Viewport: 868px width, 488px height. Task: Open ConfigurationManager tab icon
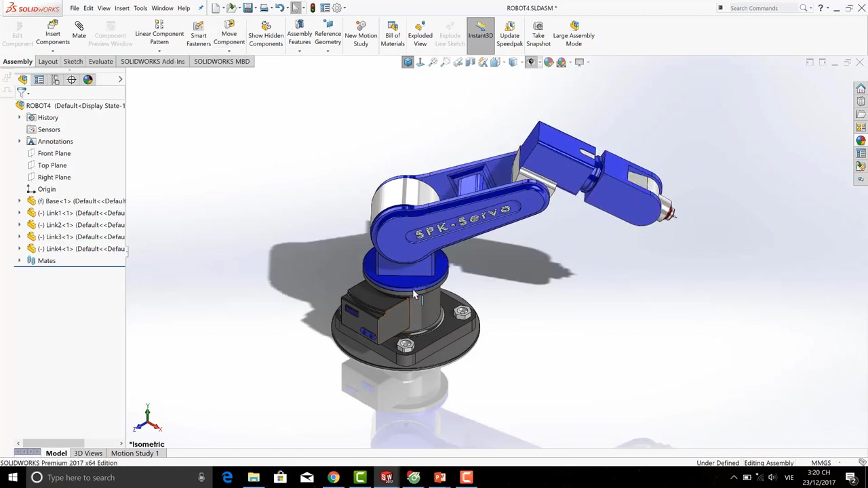point(56,80)
